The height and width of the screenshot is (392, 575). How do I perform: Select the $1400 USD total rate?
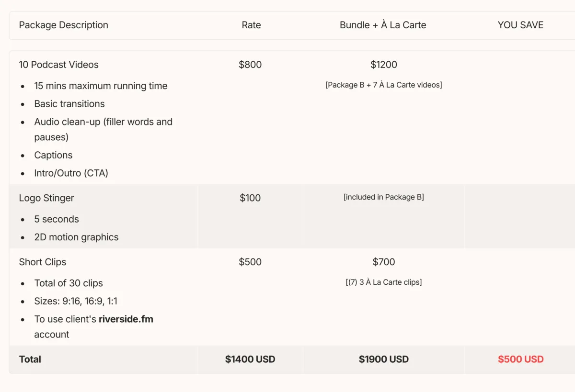pos(250,359)
